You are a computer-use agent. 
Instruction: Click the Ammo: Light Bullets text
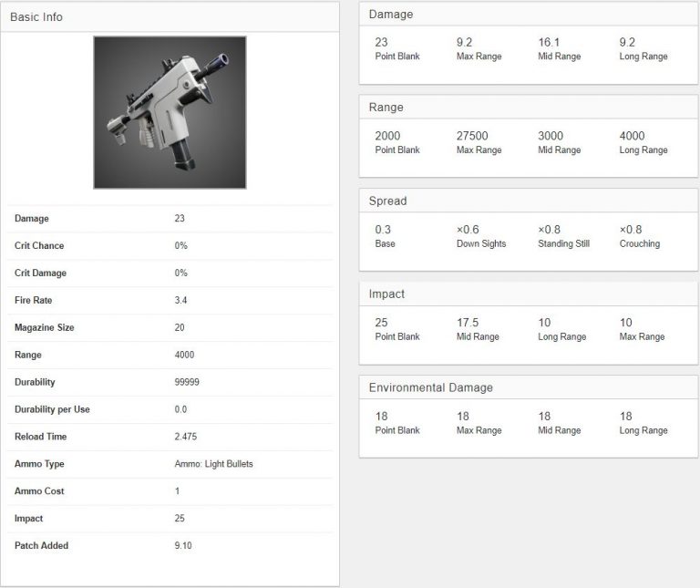click(x=214, y=464)
